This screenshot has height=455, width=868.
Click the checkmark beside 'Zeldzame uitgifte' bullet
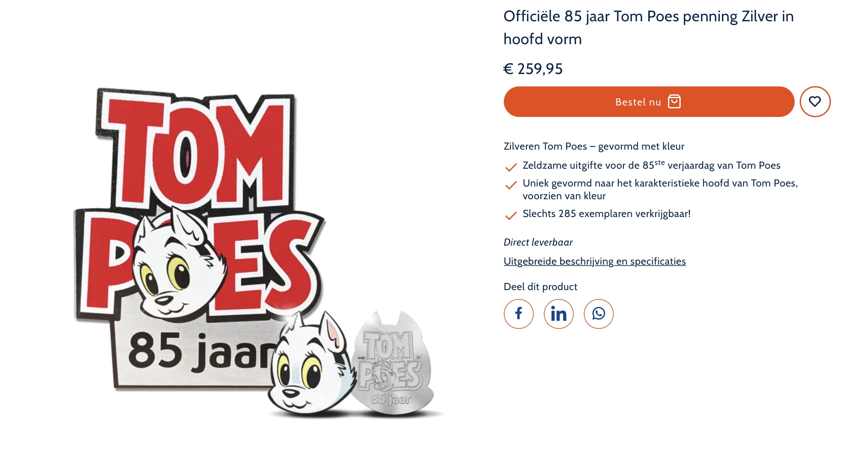pyautogui.click(x=511, y=166)
